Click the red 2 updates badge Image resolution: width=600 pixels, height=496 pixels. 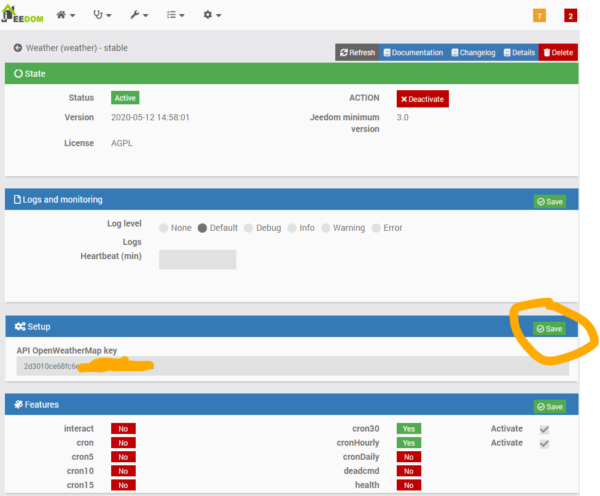(x=570, y=16)
